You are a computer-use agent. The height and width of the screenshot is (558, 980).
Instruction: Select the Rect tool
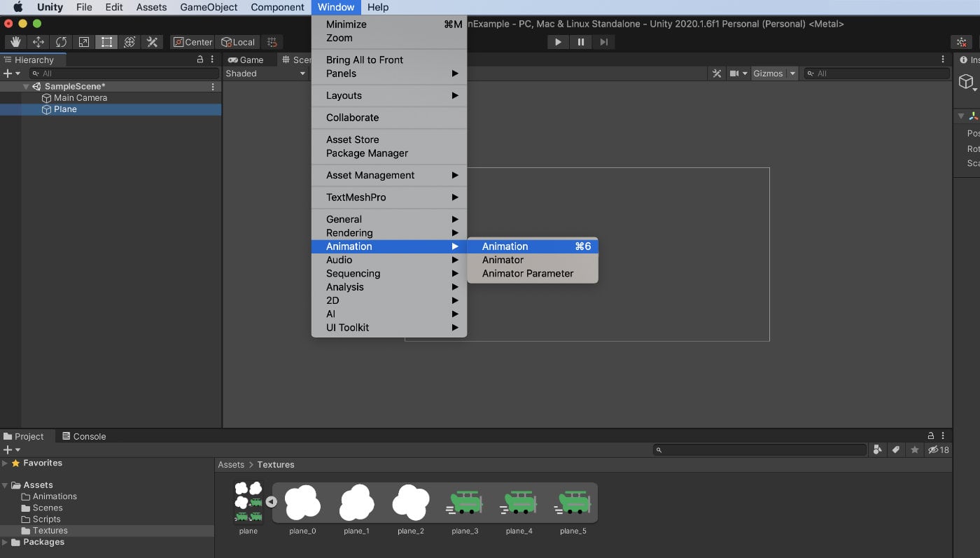pyautogui.click(x=106, y=42)
